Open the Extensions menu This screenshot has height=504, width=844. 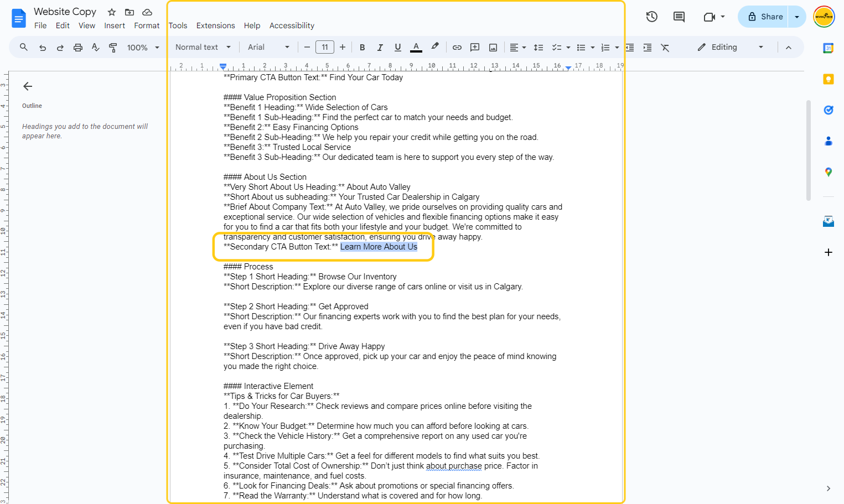(216, 25)
